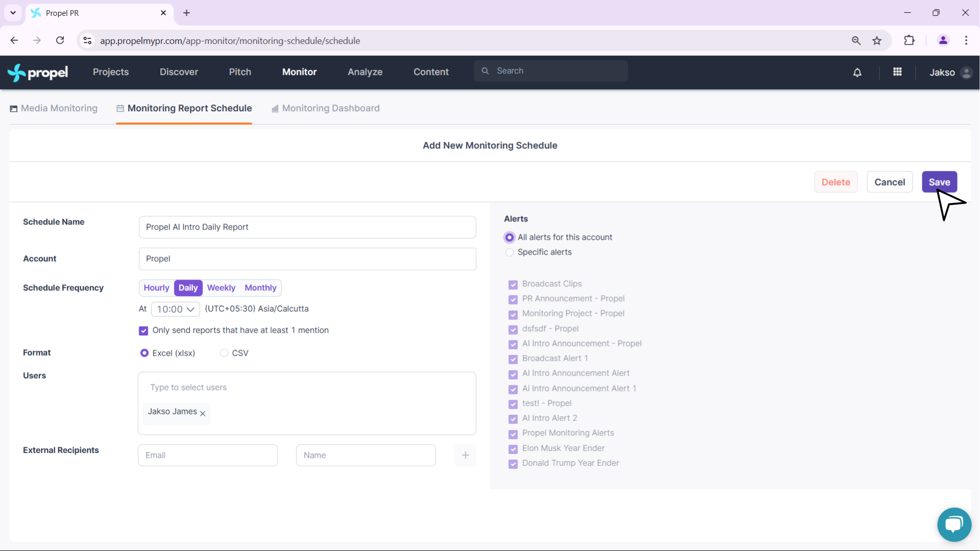View site information icon in address bar

pyautogui.click(x=88, y=40)
